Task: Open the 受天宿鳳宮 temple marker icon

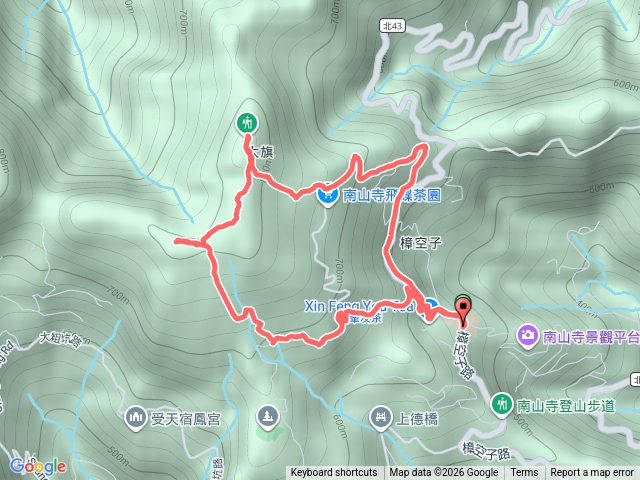Action: pyautogui.click(x=135, y=418)
